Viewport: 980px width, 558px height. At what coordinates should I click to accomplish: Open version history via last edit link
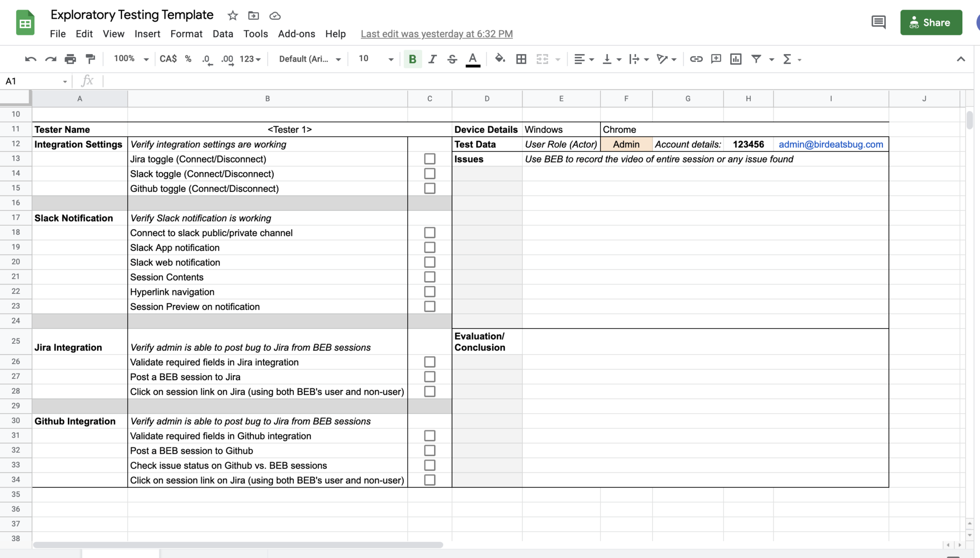[436, 33]
